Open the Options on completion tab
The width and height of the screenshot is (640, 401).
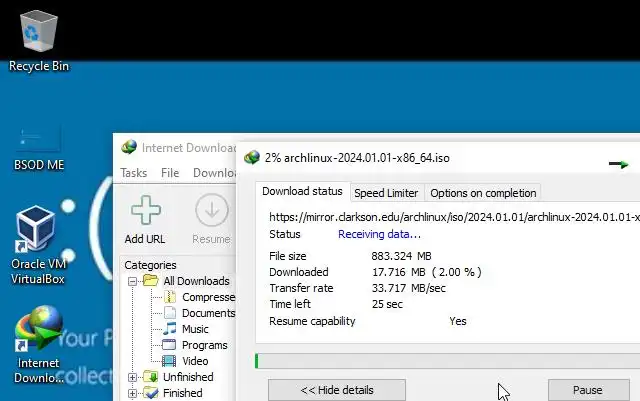pos(483,193)
